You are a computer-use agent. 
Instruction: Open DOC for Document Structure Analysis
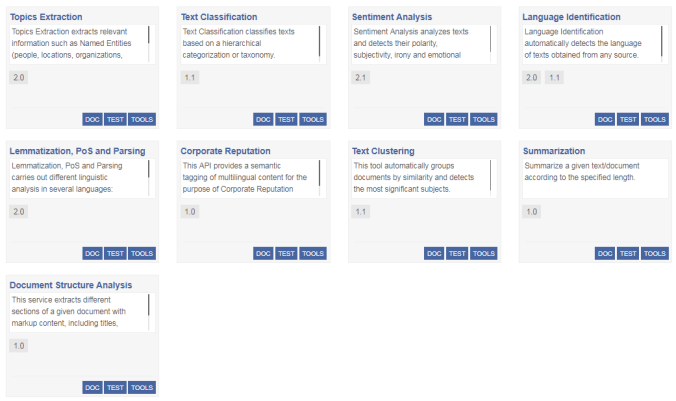coord(92,387)
